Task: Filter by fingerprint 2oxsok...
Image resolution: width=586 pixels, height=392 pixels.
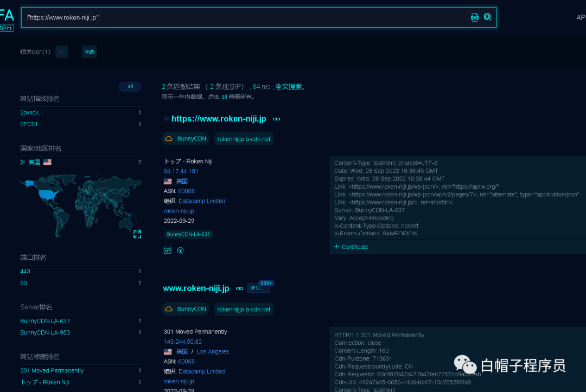Action: point(32,112)
